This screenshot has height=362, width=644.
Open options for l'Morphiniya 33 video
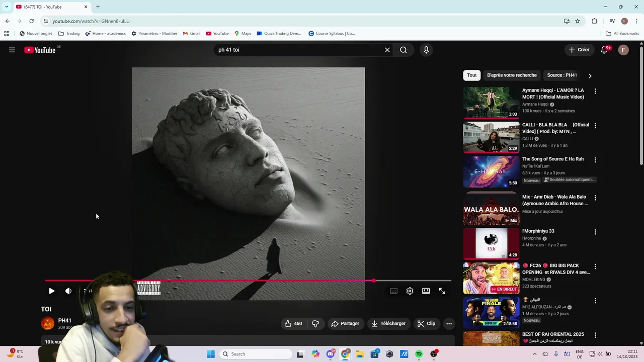(595, 232)
